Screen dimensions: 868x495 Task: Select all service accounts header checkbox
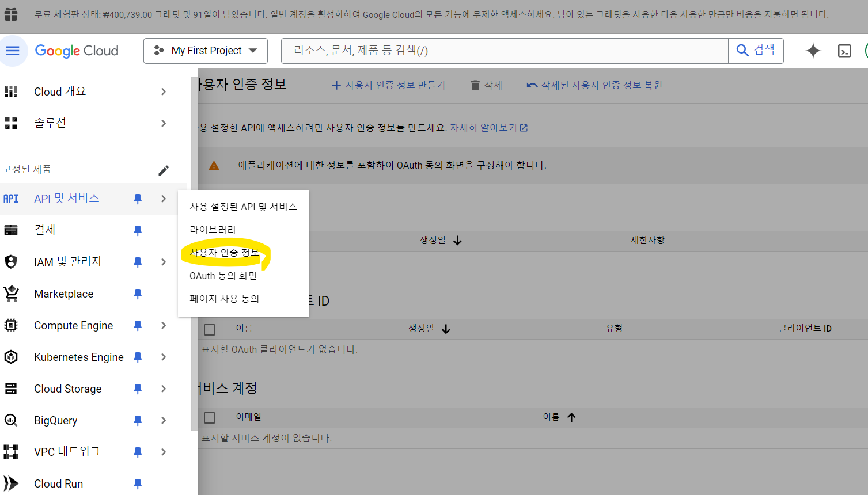click(x=210, y=417)
